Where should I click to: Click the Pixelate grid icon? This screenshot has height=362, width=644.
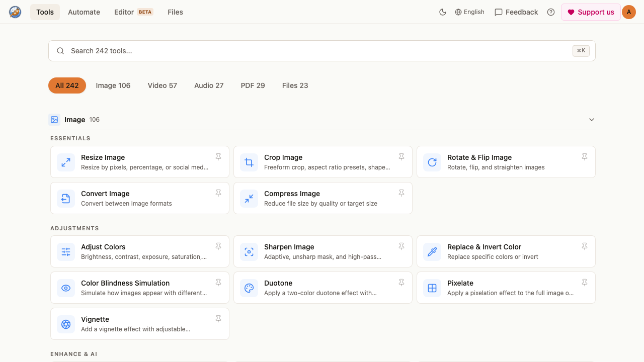coord(432,288)
